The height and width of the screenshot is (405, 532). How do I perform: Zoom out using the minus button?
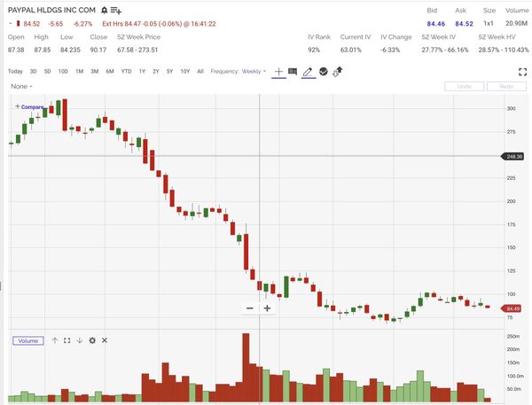[250, 308]
